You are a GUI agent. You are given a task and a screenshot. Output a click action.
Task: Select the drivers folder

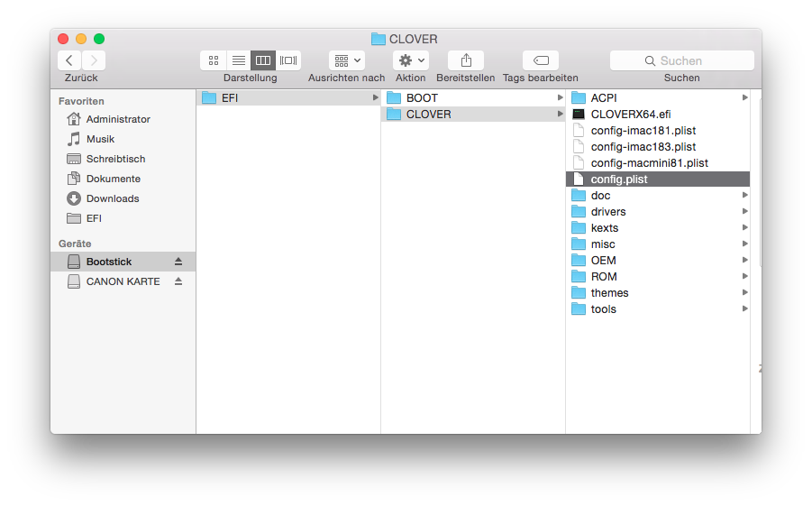click(x=658, y=212)
